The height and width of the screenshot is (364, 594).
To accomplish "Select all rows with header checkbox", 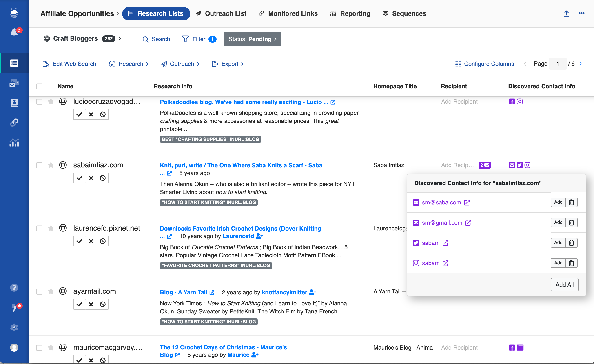I will pyautogui.click(x=39, y=86).
